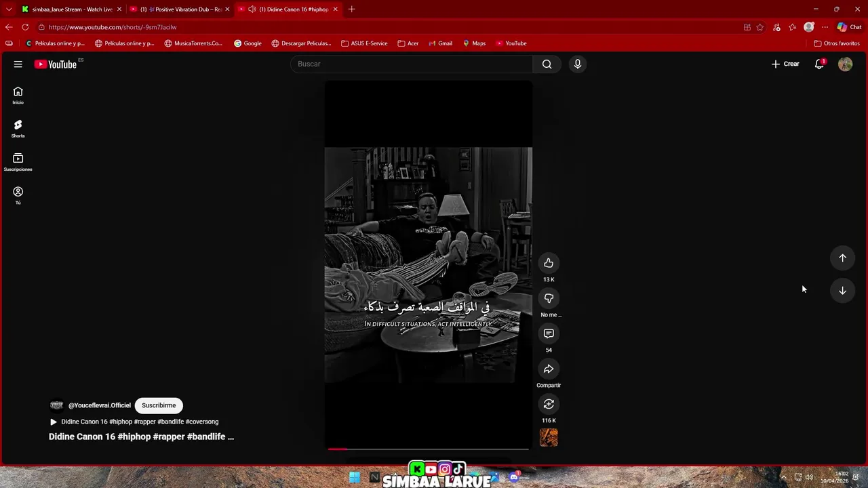Open the Google bookmark
Viewport: 868px width, 488px height.
248,43
